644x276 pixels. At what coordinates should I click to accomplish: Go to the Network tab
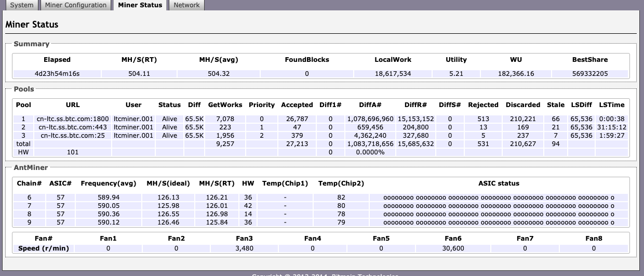(186, 5)
